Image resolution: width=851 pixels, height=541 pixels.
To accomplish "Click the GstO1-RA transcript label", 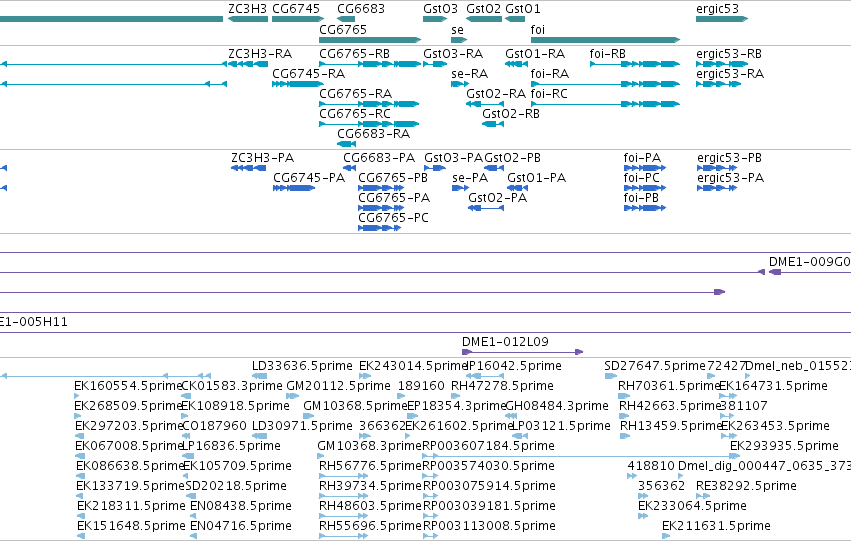I will 535,54.
